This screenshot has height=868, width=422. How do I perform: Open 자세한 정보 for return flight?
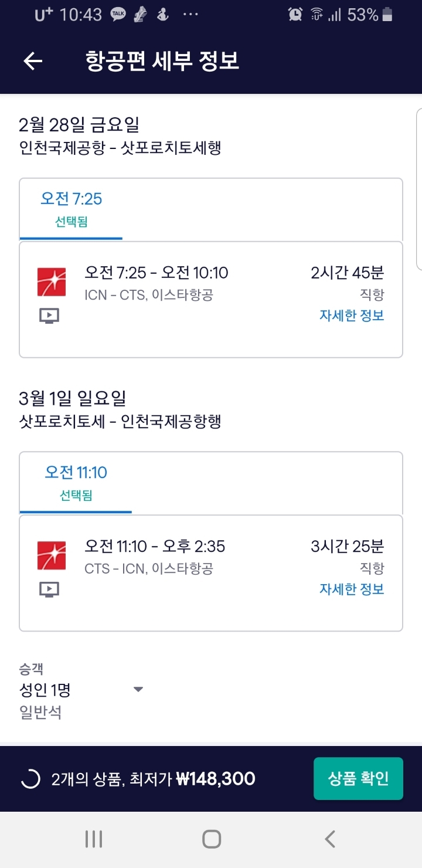coord(352,588)
